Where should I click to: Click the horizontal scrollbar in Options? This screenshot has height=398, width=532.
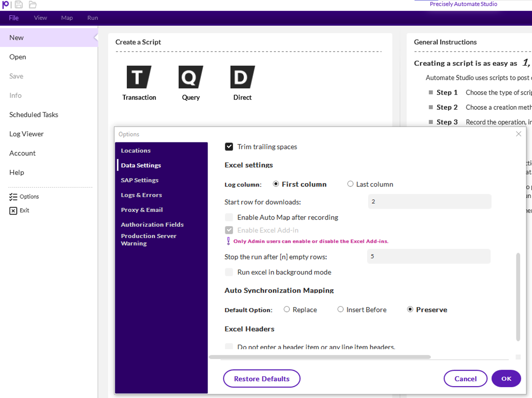320,357
